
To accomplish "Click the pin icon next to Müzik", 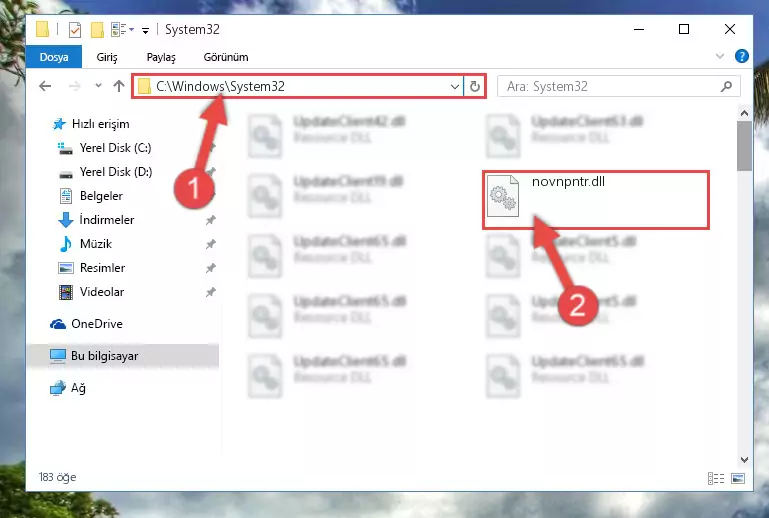I will point(210,244).
